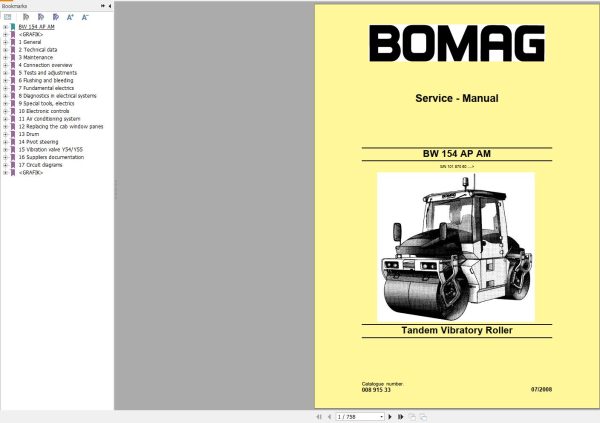Image resolution: width=600 pixels, height=423 pixels.
Task: Click the bookmark icon beside '1 General'
Action: pyautogui.click(x=13, y=42)
